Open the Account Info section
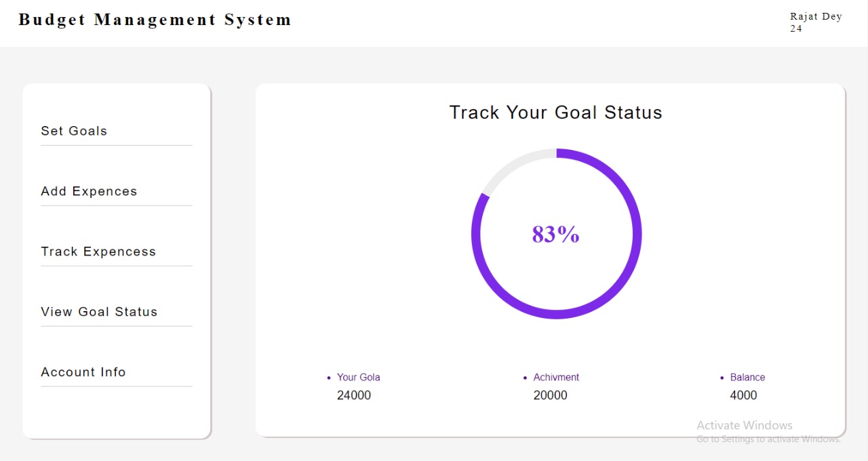868x461 pixels. (83, 372)
